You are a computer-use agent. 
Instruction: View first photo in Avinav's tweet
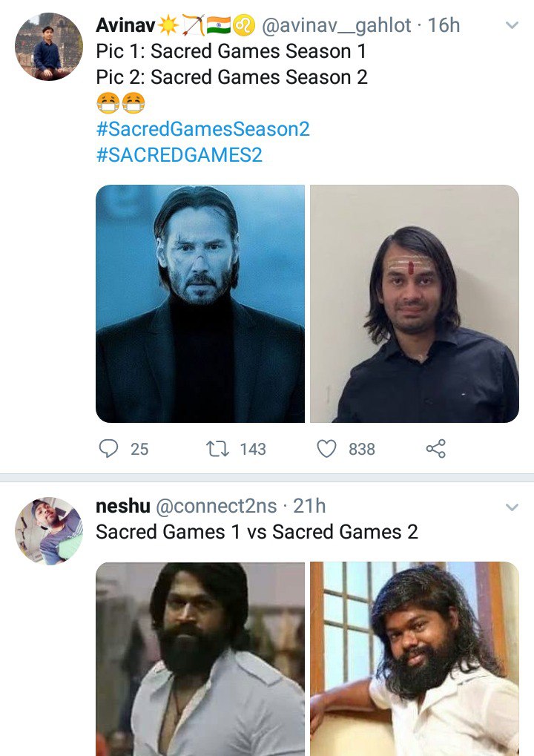[200, 303]
